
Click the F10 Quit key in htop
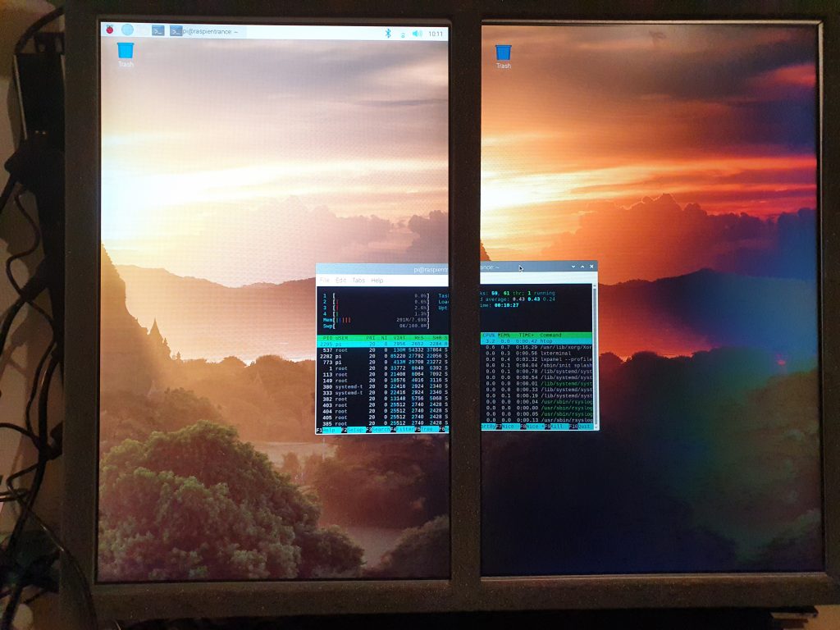pyautogui.click(x=580, y=427)
